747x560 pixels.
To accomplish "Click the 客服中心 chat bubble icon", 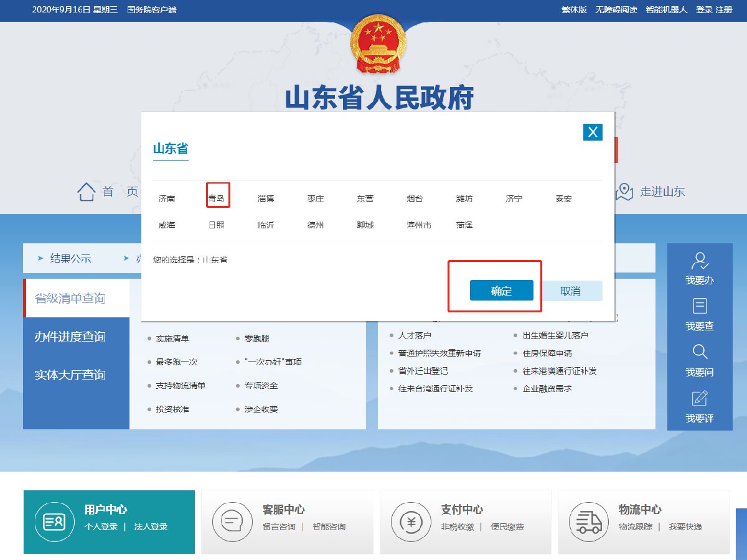I will (x=232, y=521).
